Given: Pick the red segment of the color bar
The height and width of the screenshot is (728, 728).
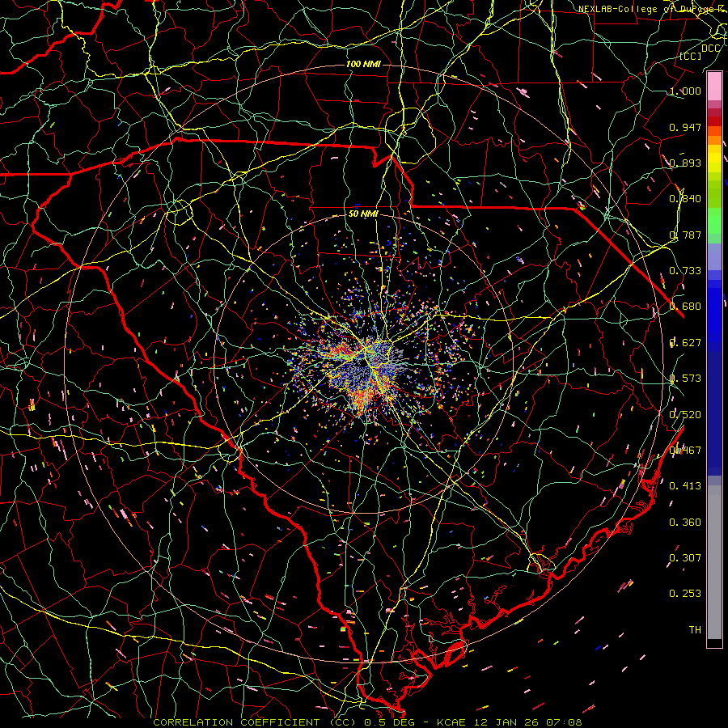Looking at the screenshot, I should tap(714, 121).
